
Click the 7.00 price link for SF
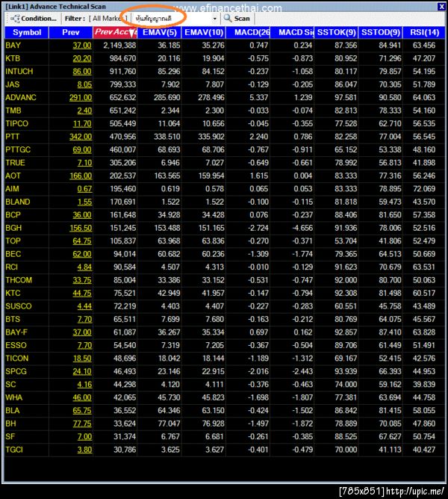pos(84,437)
